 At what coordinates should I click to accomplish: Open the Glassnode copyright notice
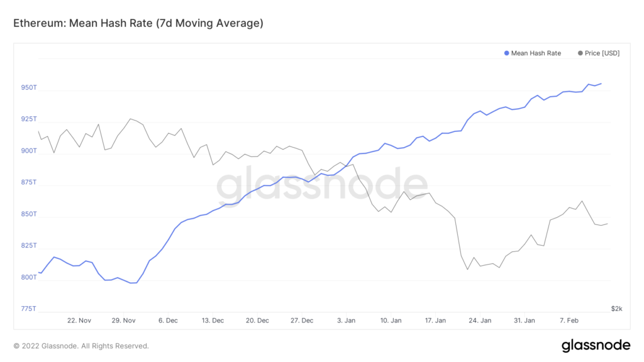(81, 346)
